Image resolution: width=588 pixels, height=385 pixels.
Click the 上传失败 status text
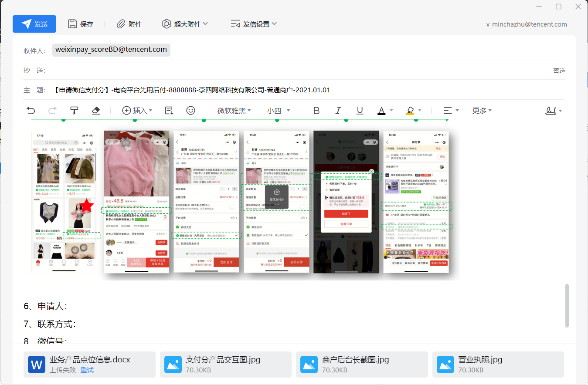(63, 370)
